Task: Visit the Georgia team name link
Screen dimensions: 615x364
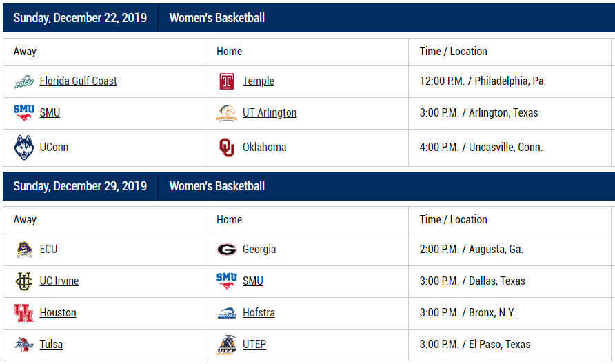Action: 259,250
